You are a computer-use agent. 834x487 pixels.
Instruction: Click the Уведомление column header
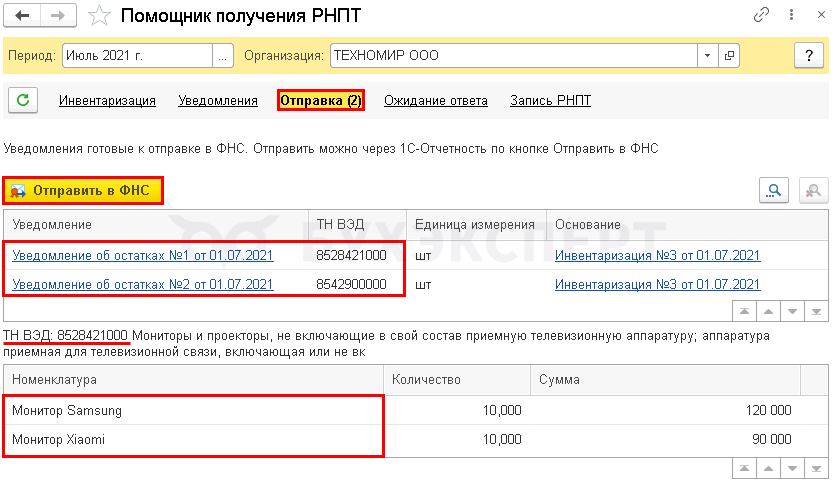coord(156,225)
